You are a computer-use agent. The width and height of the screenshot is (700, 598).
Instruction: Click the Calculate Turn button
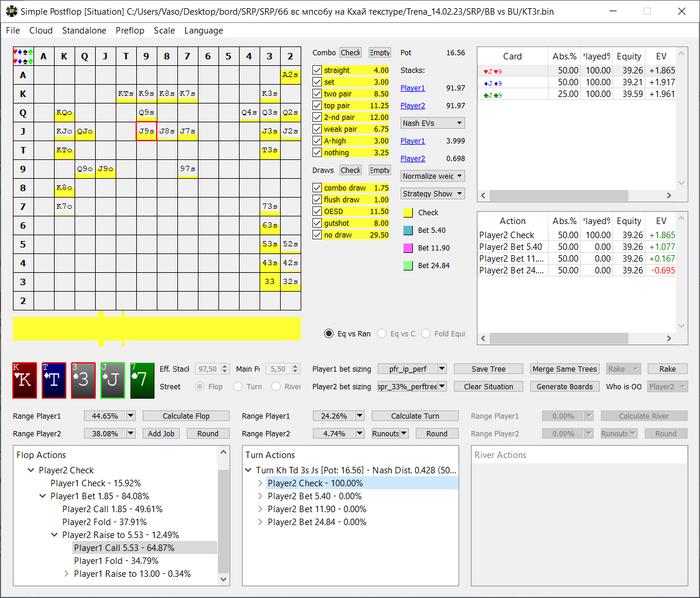point(413,415)
